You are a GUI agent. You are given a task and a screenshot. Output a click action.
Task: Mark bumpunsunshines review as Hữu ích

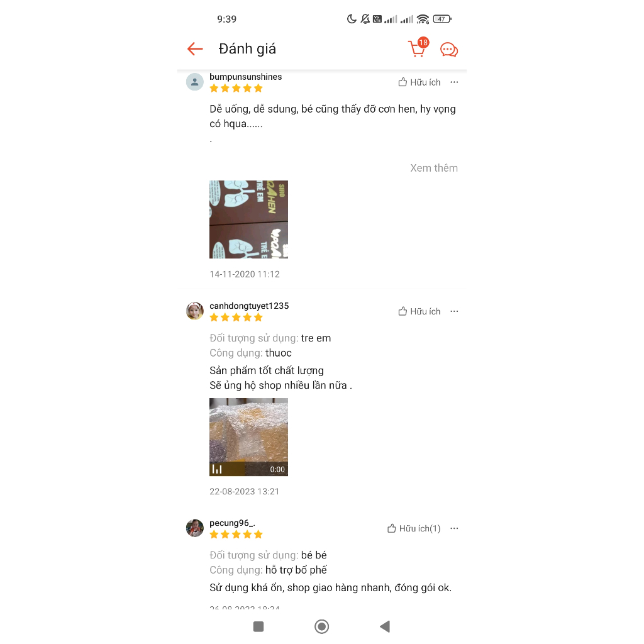click(419, 82)
